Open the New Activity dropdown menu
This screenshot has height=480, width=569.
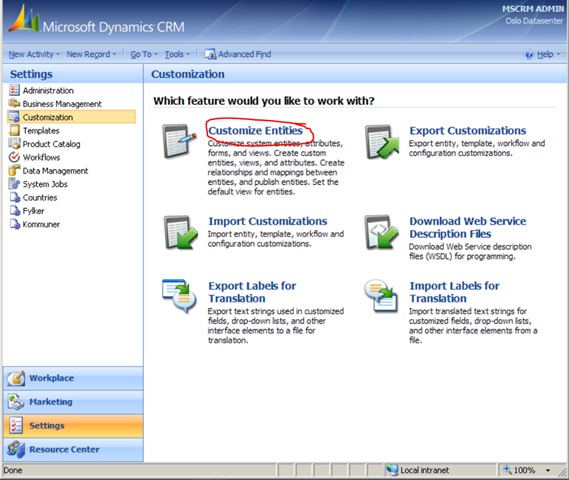(x=34, y=54)
